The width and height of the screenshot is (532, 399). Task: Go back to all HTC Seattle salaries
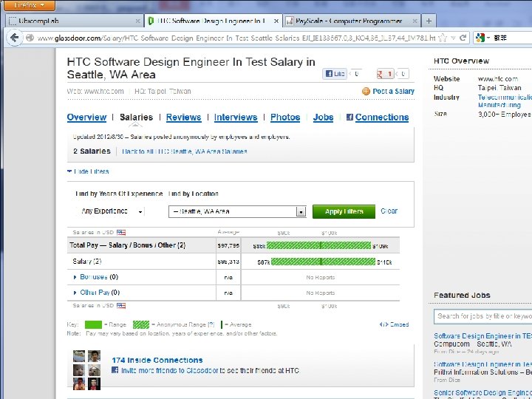(x=185, y=151)
